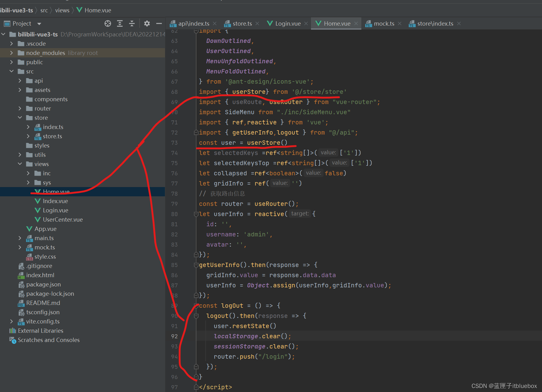Open UserCenter.vue in the project tree
This screenshot has width=542, height=392.
click(x=63, y=219)
